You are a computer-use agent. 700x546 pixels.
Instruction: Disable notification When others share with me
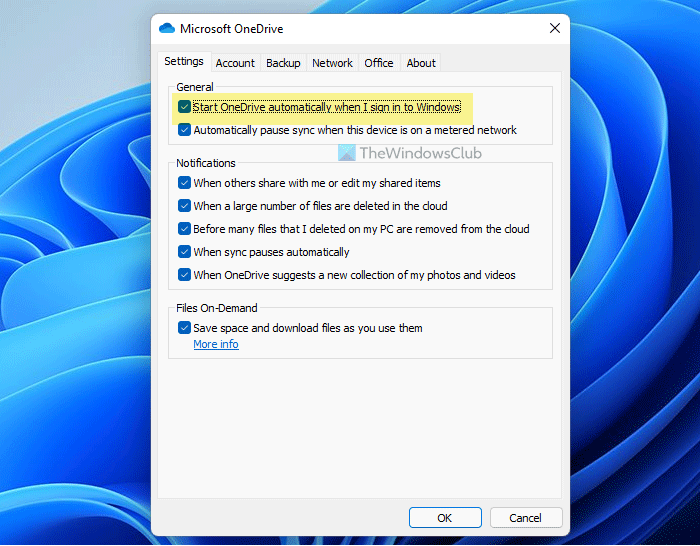pos(184,183)
